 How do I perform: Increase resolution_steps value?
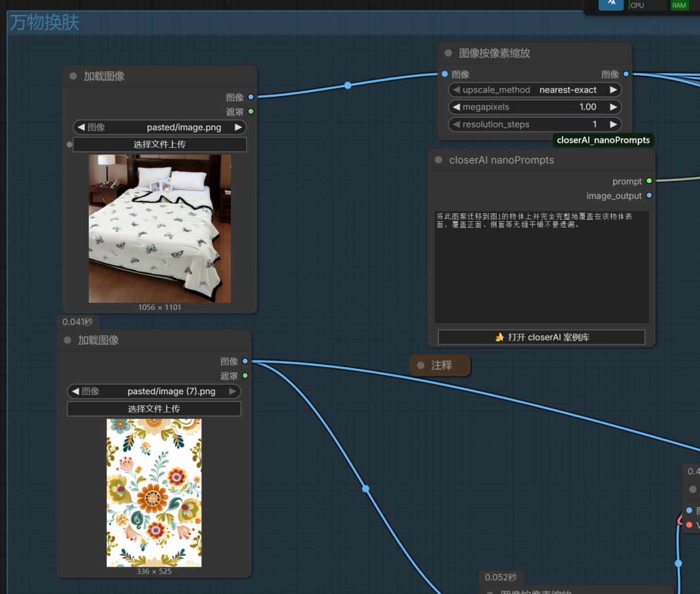click(613, 124)
